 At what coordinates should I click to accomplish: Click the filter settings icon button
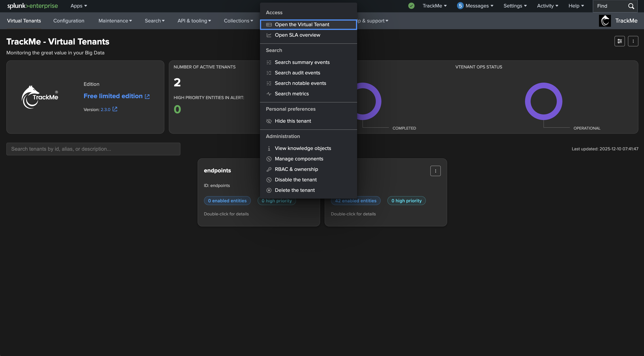click(x=620, y=41)
